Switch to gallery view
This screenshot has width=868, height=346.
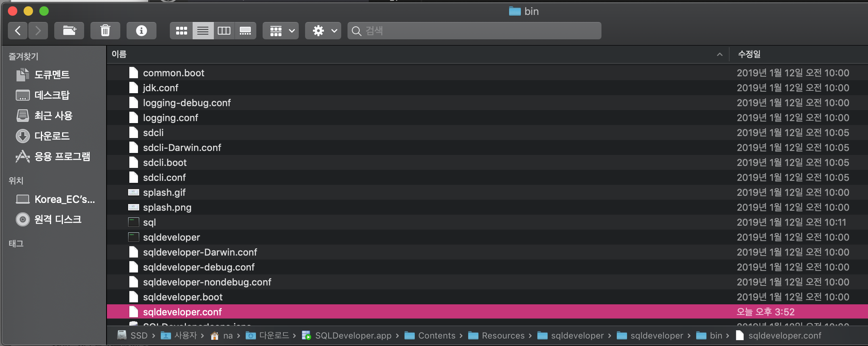245,31
